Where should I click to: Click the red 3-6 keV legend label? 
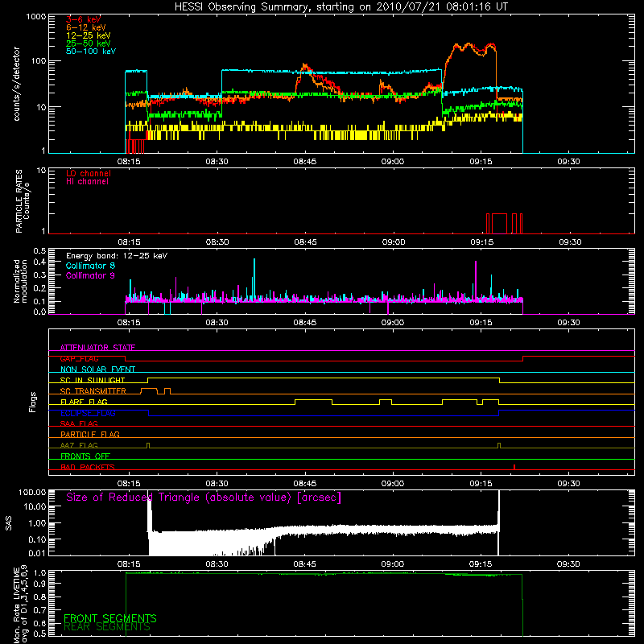click(83, 19)
